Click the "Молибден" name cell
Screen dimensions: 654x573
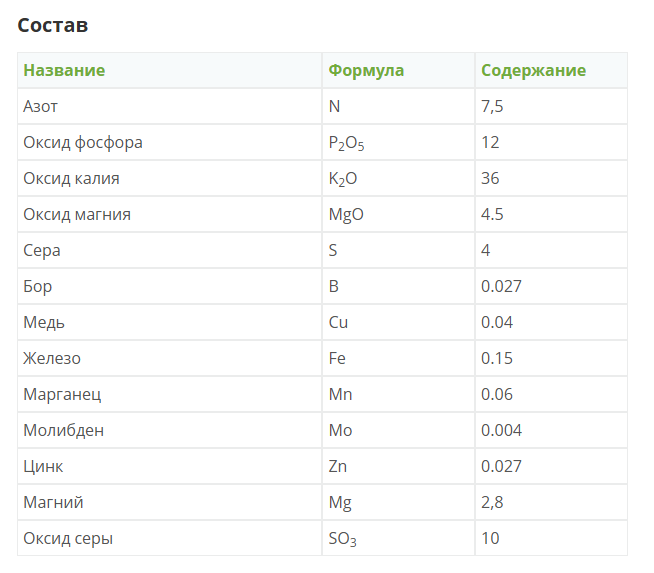click(63, 430)
